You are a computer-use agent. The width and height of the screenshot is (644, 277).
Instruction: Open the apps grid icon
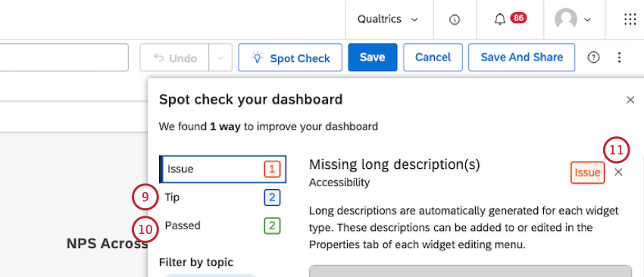(630, 19)
